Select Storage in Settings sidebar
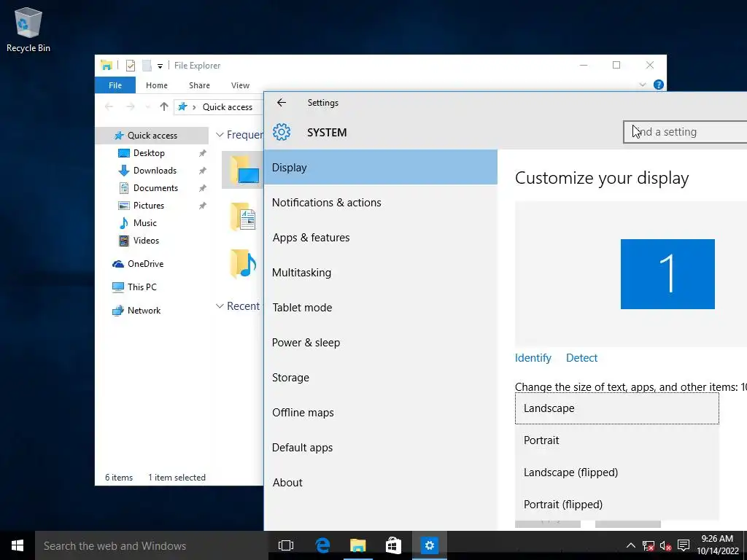 380,377
